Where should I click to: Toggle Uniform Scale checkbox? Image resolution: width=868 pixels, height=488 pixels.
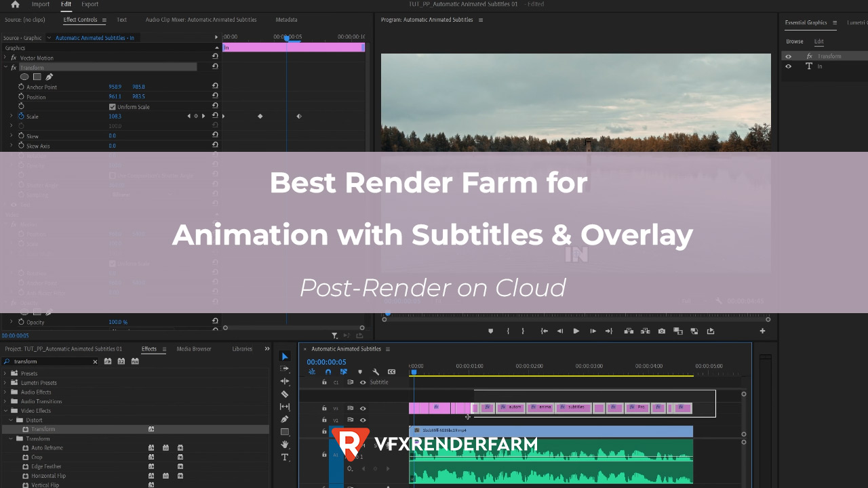(x=112, y=106)
